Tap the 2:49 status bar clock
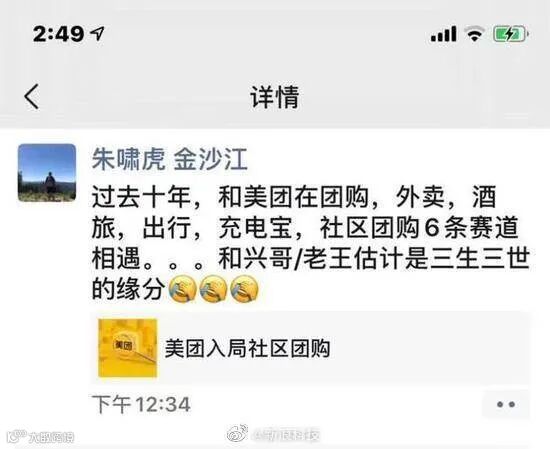 pyautogui.click(x=59, y=34)
